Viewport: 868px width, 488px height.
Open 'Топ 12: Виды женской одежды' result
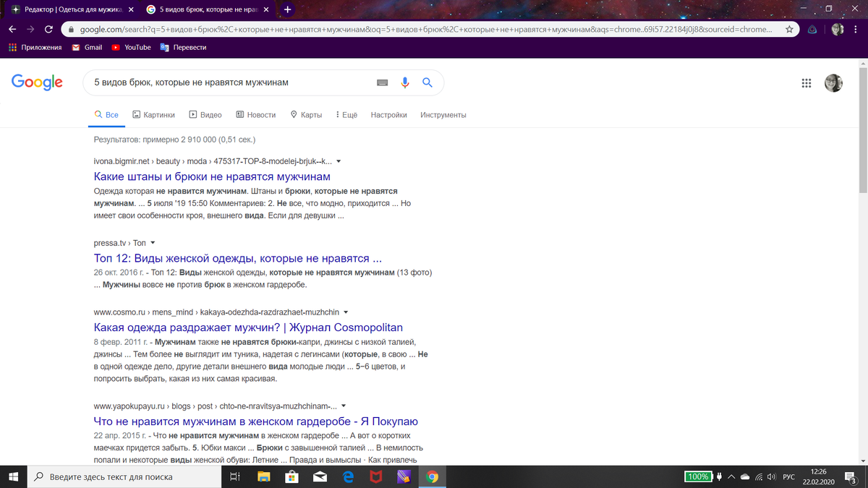point(238,258)
